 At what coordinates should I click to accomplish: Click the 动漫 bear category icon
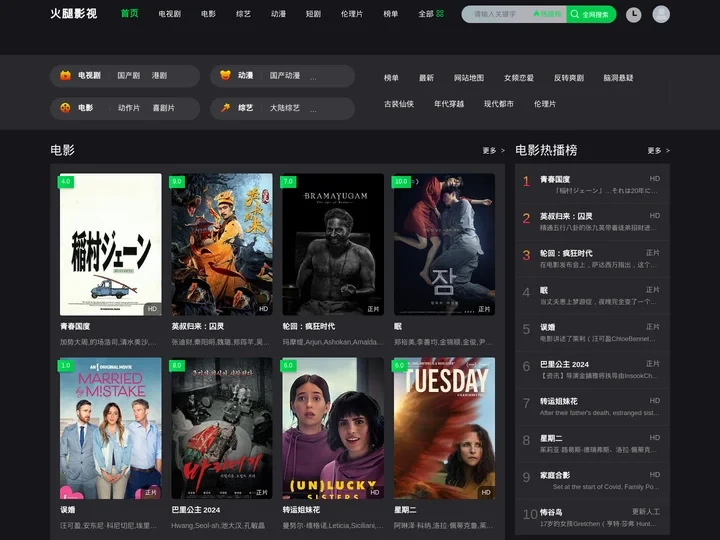225,75
